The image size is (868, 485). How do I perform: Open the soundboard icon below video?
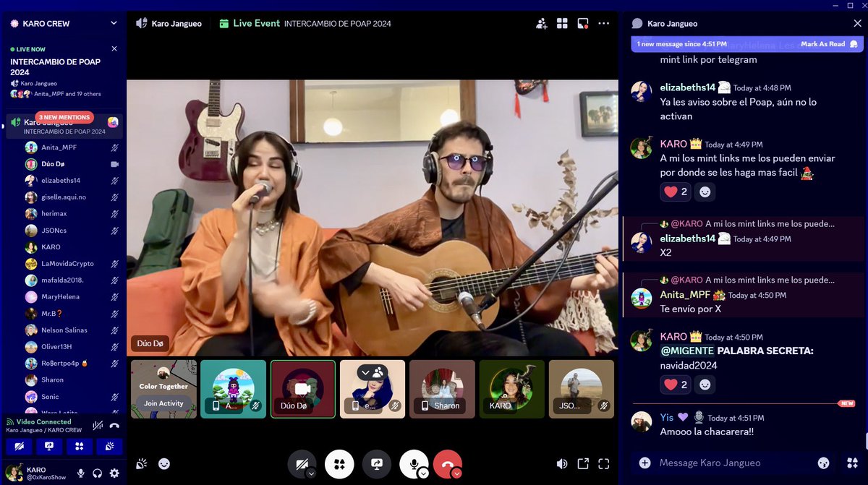click(x=142, y=464)
